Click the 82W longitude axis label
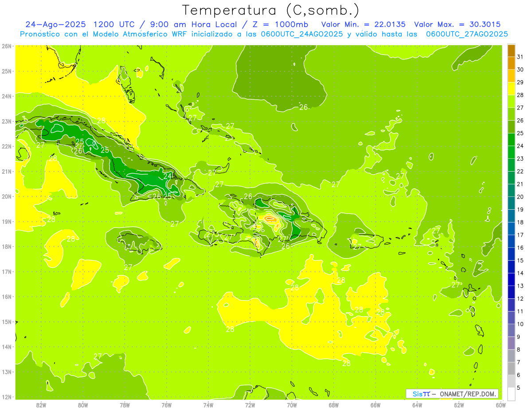Screen dimensions: 532x411 pyautogui.click(x=41, y=405)
